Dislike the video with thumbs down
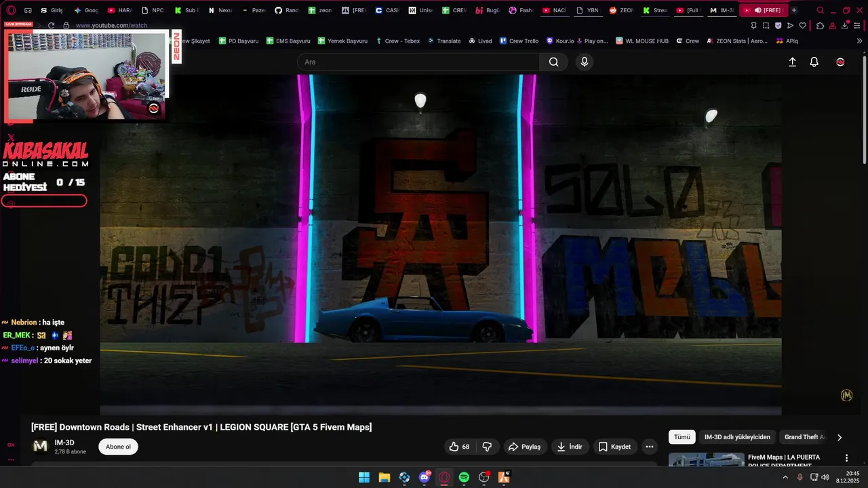 (487, 447)
